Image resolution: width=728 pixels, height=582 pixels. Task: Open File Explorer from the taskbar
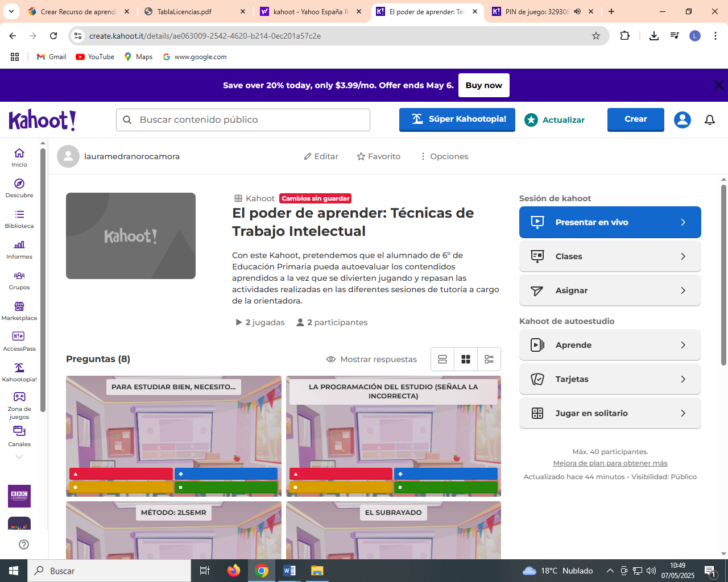coord(317,571)
